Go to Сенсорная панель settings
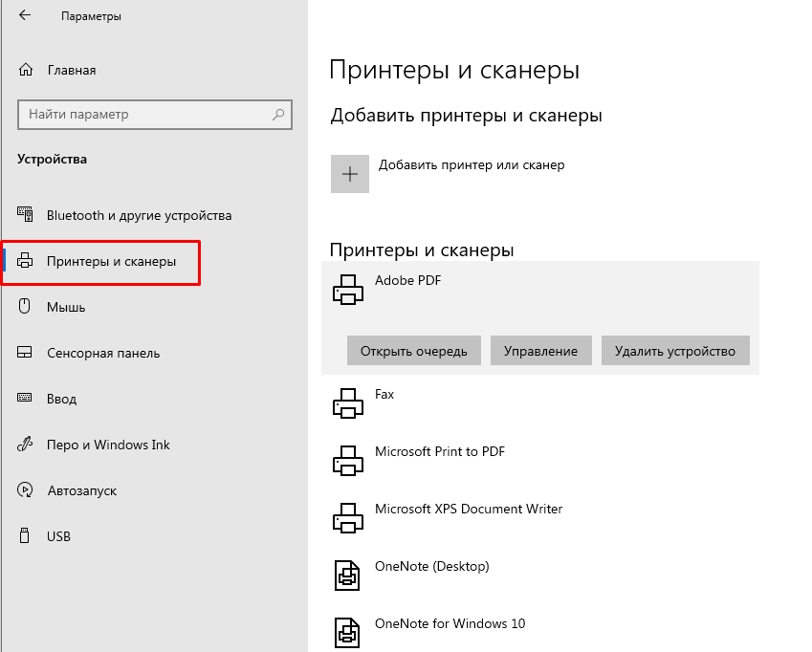Screen dimensions: 812x652 tap(103, 353)
